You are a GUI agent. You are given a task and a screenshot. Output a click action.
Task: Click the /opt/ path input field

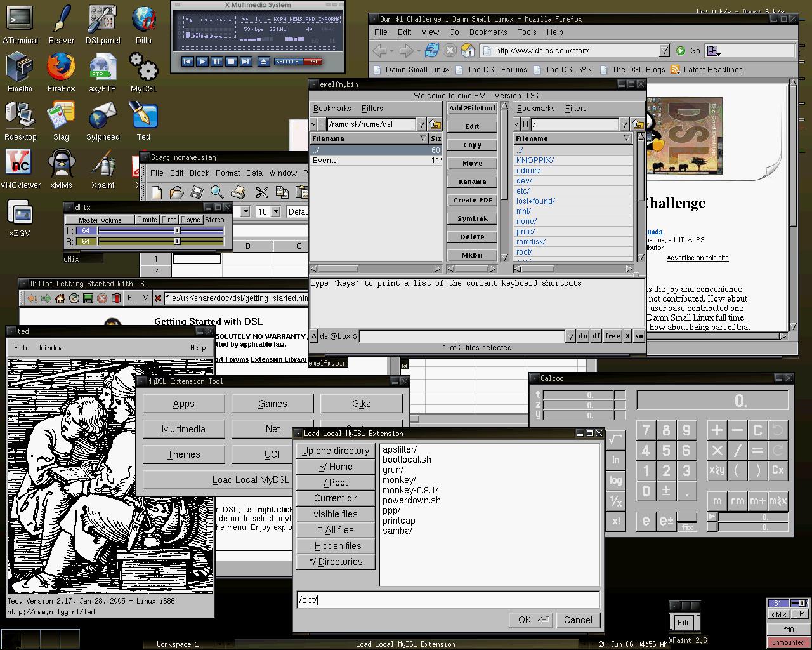pyautogui.click(x=448, y=600)
